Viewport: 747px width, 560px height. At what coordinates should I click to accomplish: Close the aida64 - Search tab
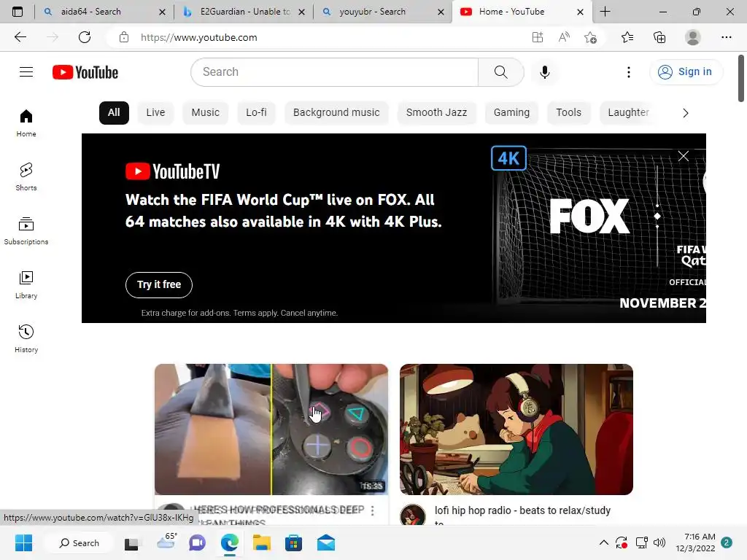(162, 12)
